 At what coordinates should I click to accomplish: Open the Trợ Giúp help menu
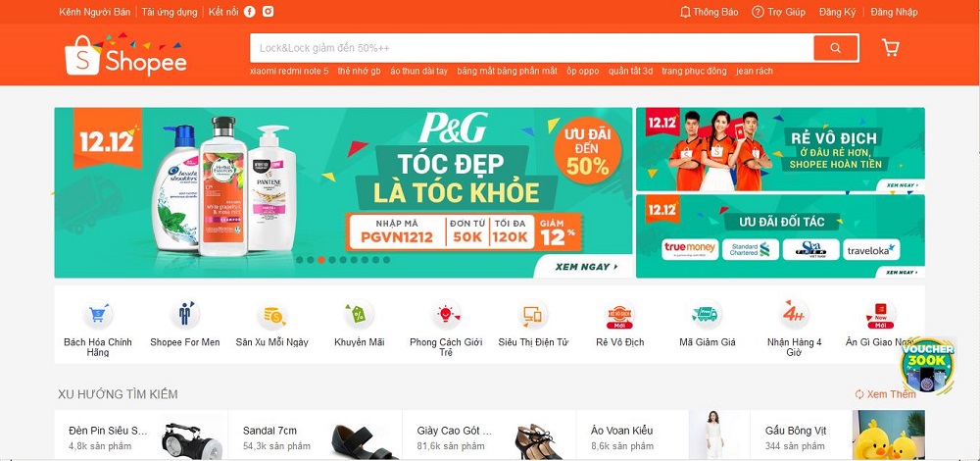coord(778,12)
